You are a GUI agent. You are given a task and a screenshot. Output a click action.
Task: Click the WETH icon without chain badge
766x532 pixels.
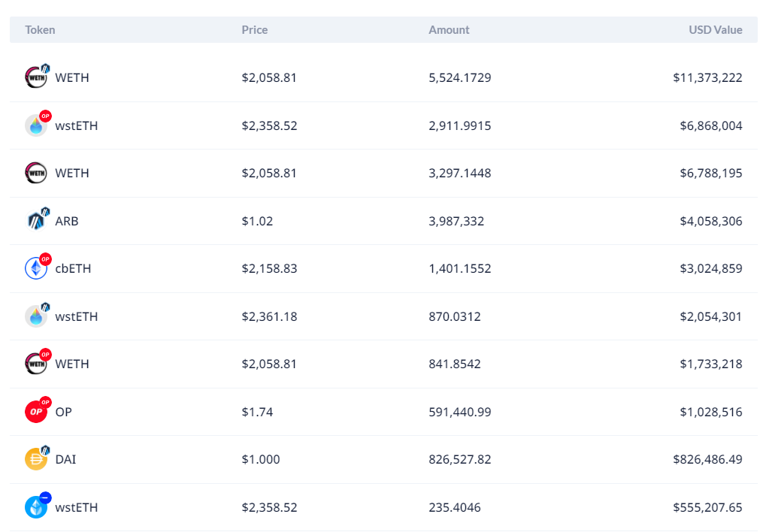click(36, 173)
